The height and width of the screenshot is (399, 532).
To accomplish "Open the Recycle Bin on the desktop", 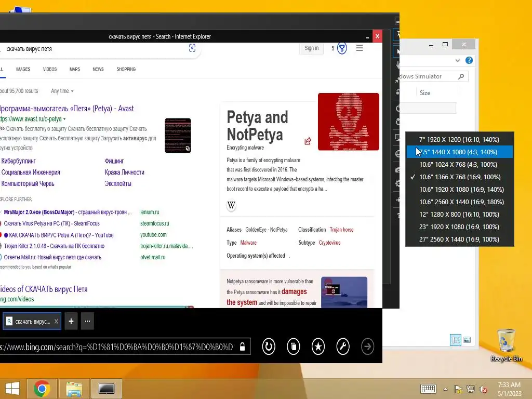I will click(506, 345).
